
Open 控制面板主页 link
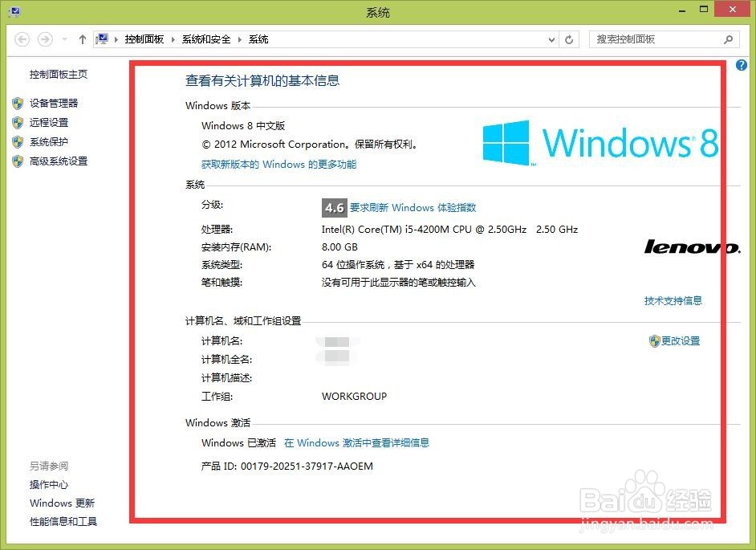coord(59,75)
